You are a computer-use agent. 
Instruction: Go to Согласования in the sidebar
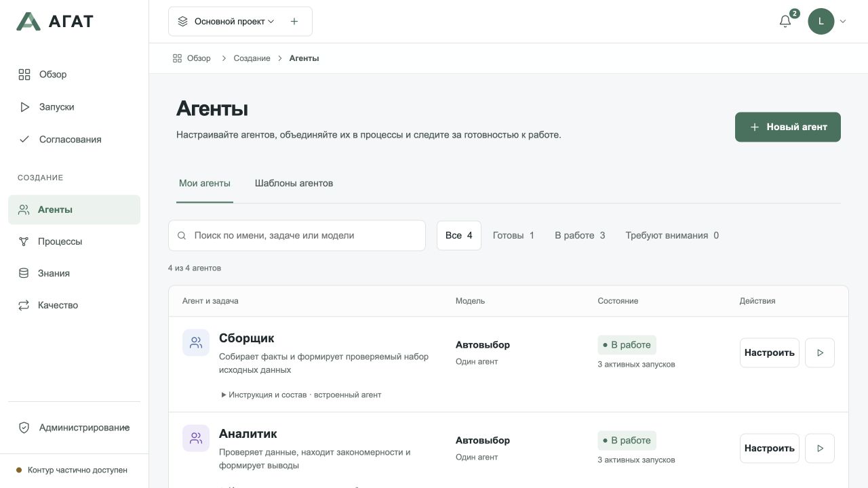pyautogui.click(x=74, y=140)
